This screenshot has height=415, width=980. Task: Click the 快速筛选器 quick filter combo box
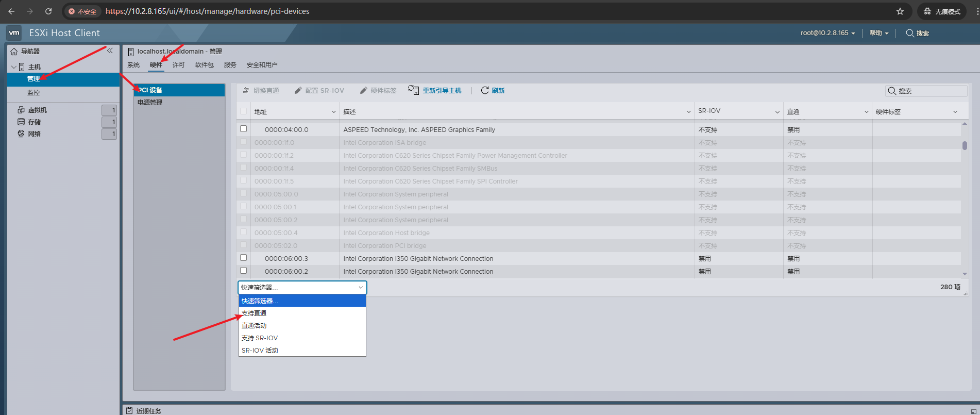[302, 287]
